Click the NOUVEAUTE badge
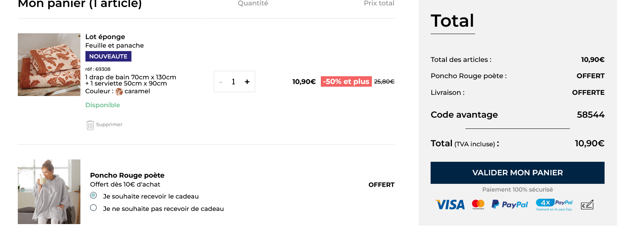This screenshot has width=644, height=238. [x=108, y=57]
